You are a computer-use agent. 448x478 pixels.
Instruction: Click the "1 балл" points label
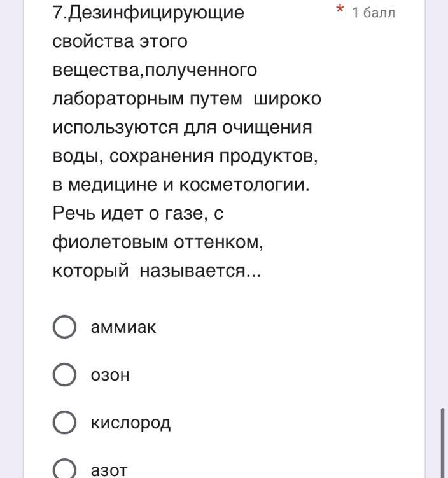pos(374,13)
